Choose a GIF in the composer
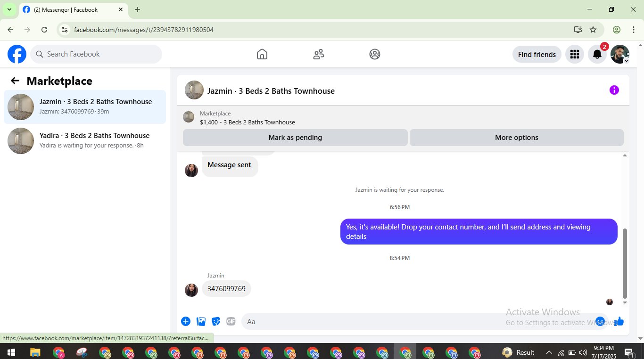644x359 pixels. pos(231,321)
